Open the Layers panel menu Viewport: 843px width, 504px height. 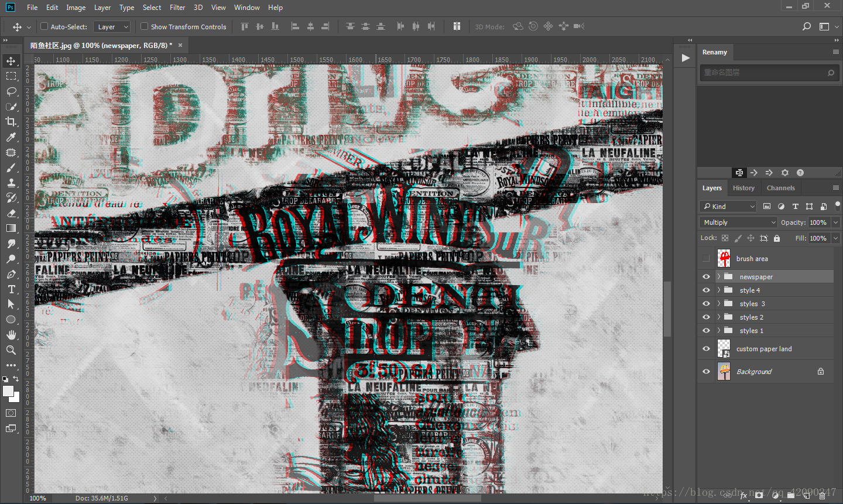point(835,188)
